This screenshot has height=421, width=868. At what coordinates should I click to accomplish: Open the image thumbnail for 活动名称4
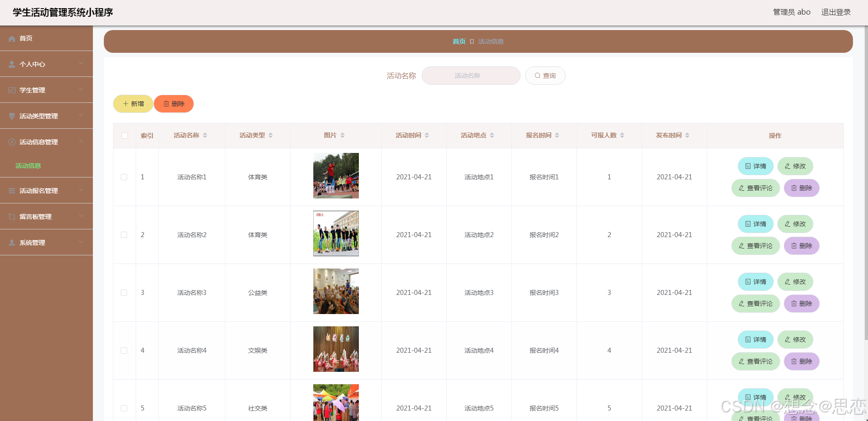(336, 349)
